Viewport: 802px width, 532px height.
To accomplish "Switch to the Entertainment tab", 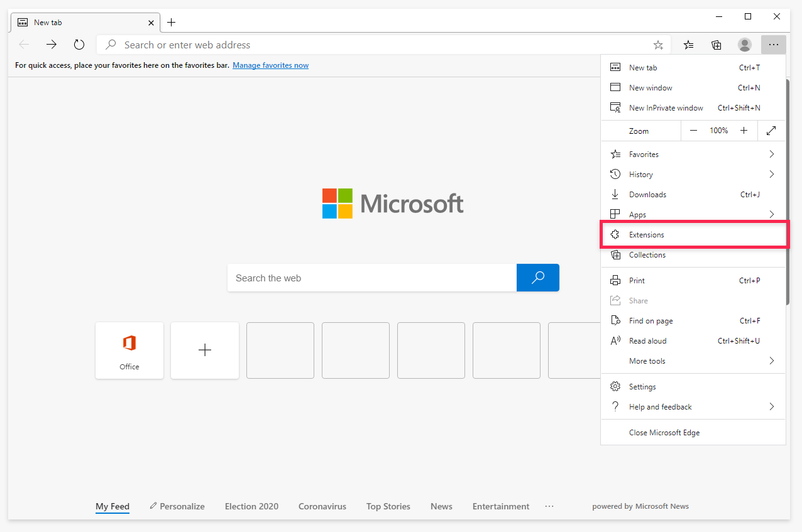I will tap(501, 506).
